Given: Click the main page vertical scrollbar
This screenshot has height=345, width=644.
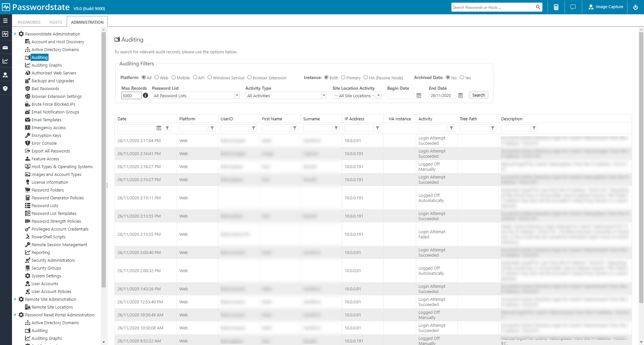Looking at the screenshot, I should point(641,167).
